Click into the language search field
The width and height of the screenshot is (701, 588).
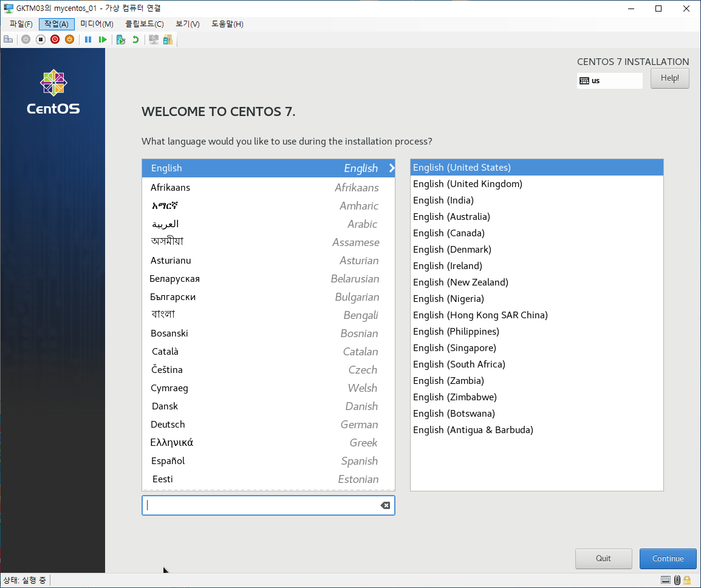point(268,505)
